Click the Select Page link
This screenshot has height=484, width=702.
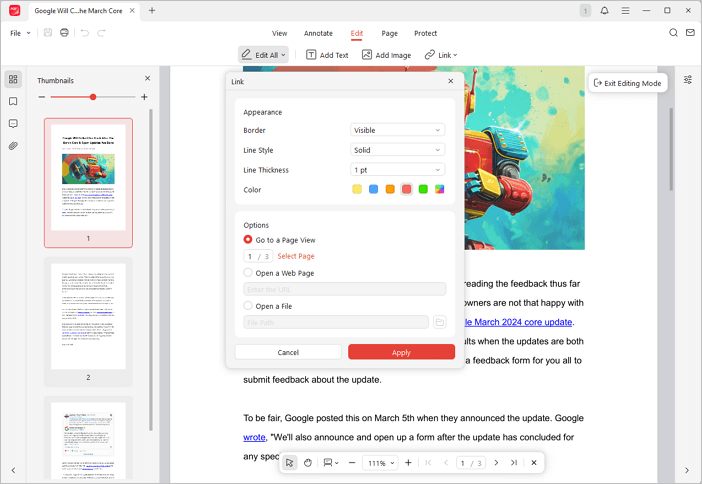pos(296,256)
